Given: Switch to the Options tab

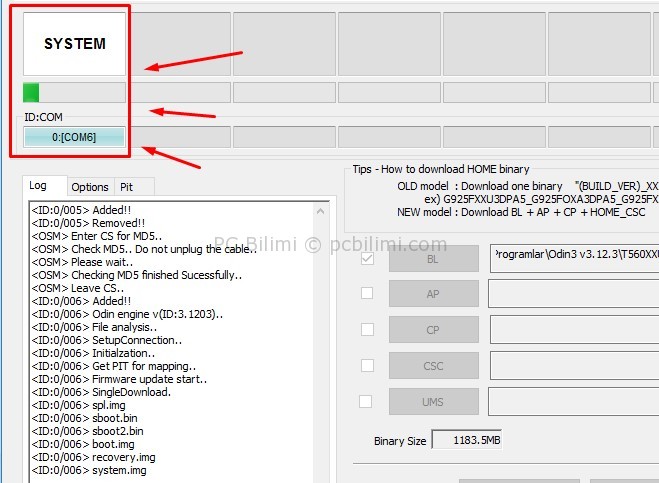Looking at the screenshot, I should pyautogui.click(x=90, y=187).
